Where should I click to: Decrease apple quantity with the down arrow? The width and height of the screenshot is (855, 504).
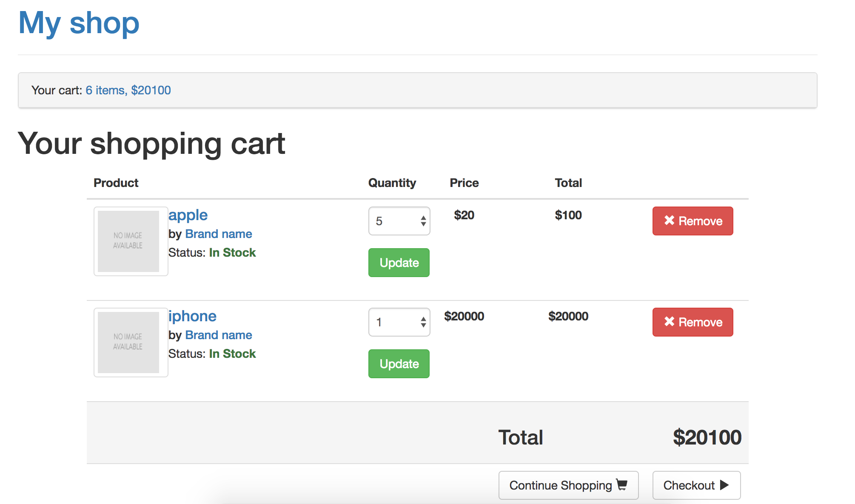pos(423,224)
